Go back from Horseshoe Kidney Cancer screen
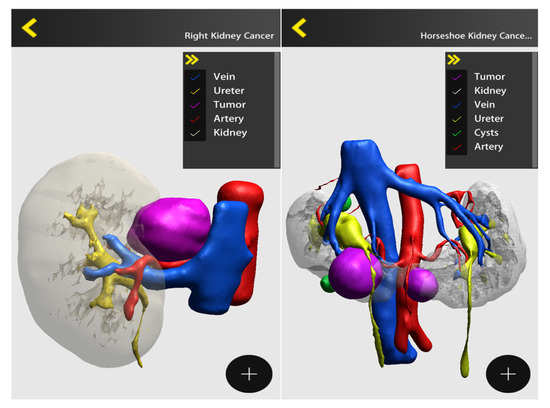 click(299, 28)
